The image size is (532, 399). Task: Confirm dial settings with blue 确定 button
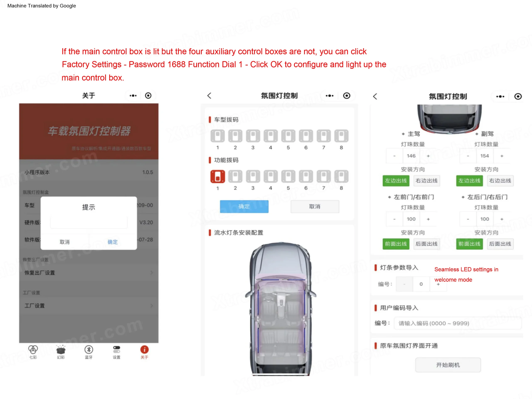click(244, 207)
